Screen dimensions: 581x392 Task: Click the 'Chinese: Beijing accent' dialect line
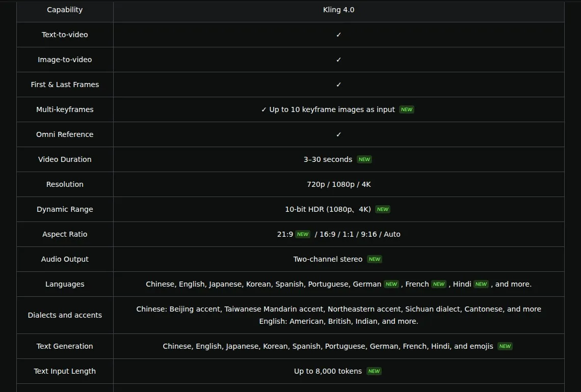click(339, 309)
